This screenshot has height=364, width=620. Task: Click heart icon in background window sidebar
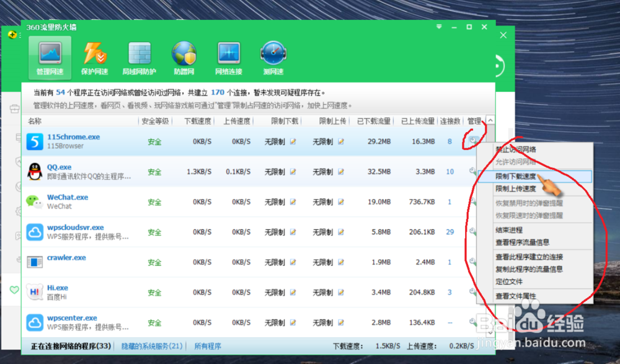click(14, 290)
